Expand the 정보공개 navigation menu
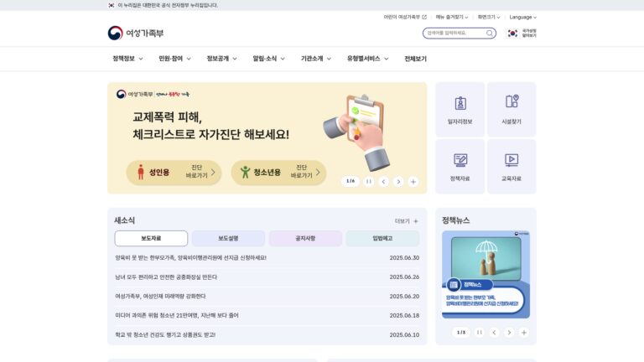The height and width of the screenshot is (362, 644). pos(221,59)
